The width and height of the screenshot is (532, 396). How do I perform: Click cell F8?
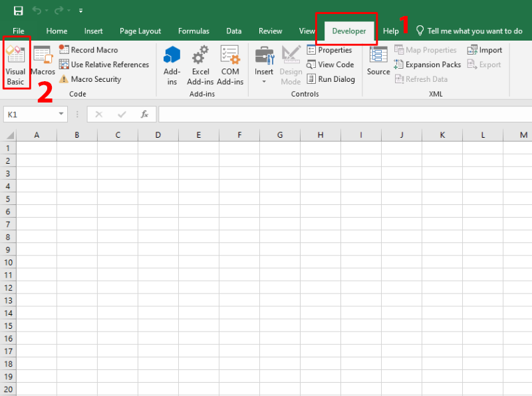pos(239,237)
